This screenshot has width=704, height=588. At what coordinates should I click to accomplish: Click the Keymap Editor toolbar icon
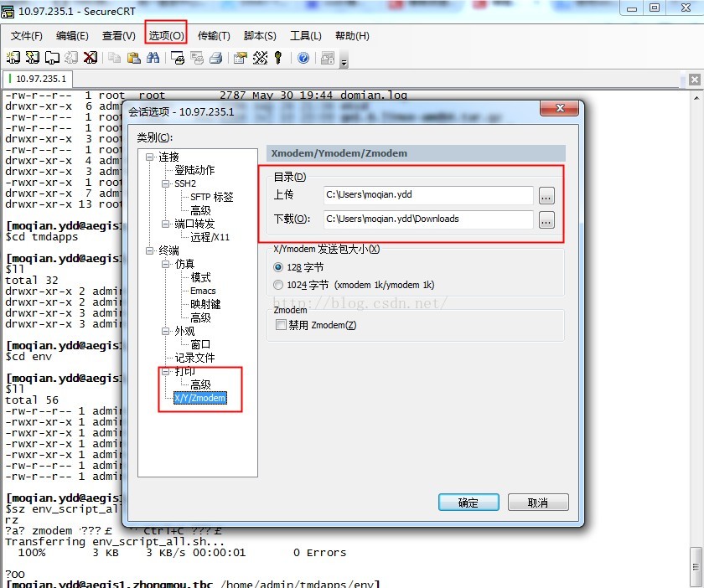pos(260,58)
